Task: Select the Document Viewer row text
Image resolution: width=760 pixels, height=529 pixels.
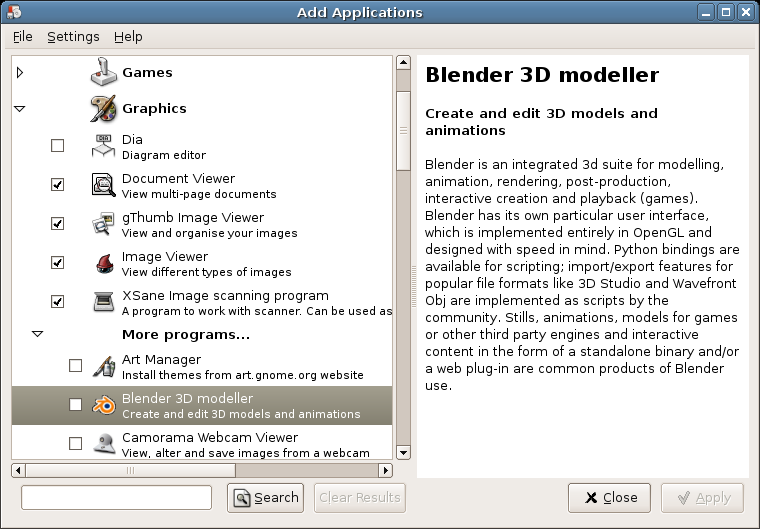Action: pyautogui.click(x=199, y=186)
